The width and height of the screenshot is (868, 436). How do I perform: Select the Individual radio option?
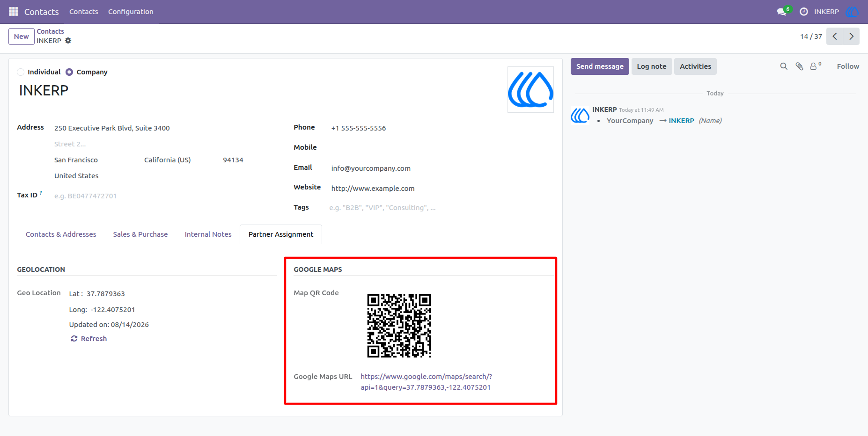coord(21,72)
